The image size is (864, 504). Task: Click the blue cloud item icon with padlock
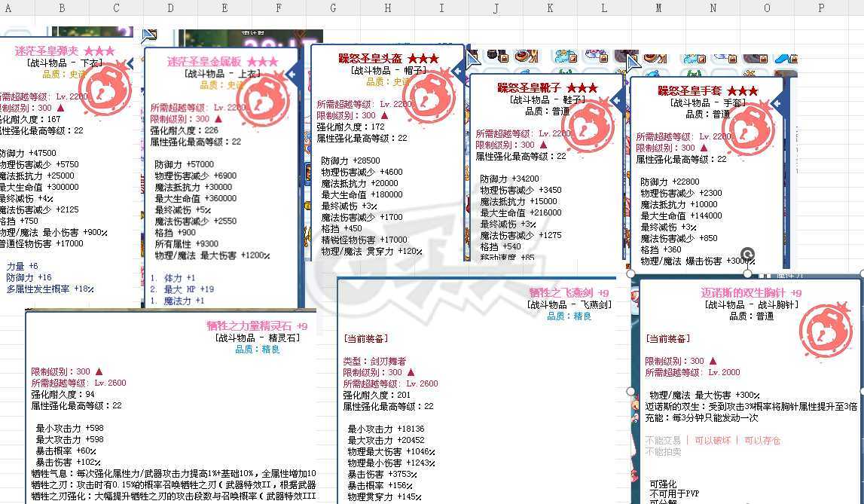(564, 55)
